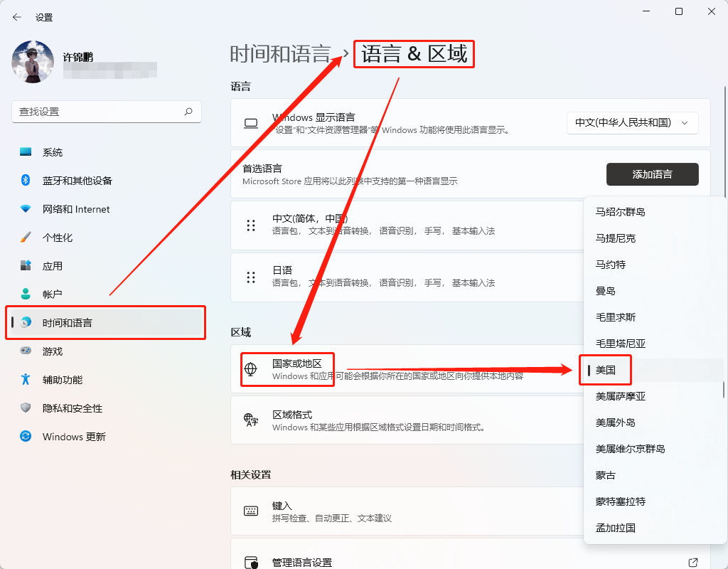Click the 查找设置 search field
Image resolution: width=728 pixels, height=569 pixels.
click(107, 112)
